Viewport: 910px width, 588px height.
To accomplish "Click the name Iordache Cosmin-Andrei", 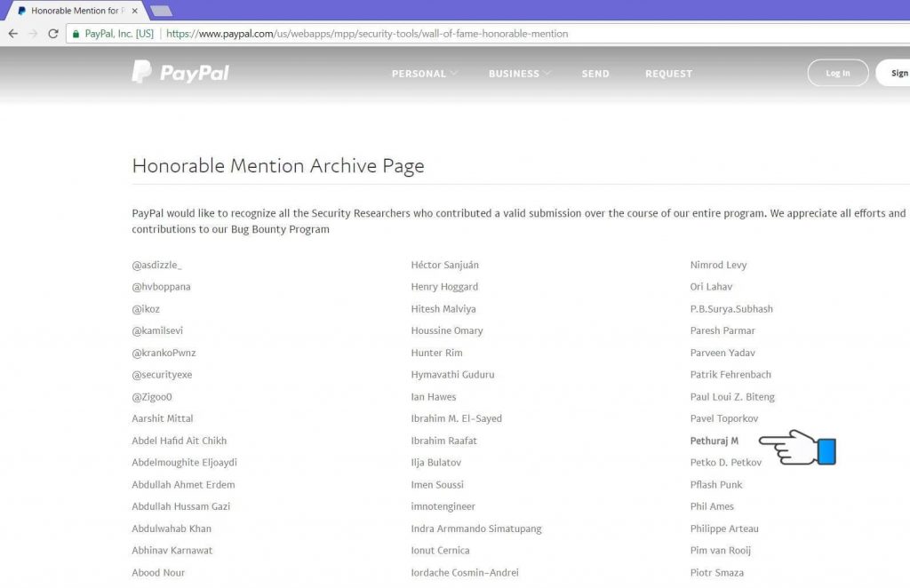I will click(465, 572).
